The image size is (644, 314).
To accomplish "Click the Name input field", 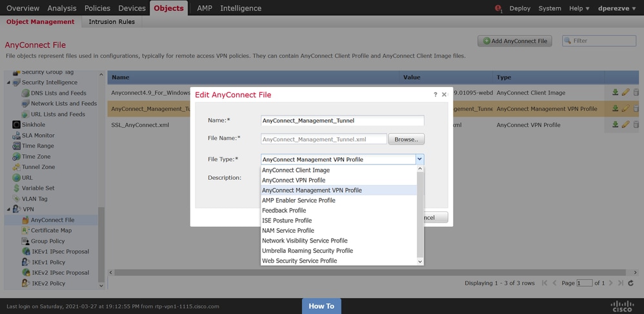I will (x=343, y=121).
